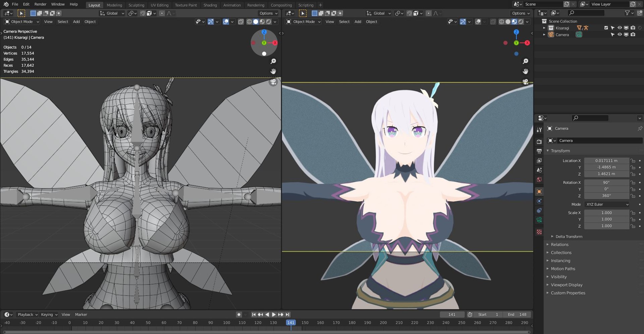Screen dimensions: 644x334
Task: Select material preview shading in right viewport
Action: [x=514, y=22]
